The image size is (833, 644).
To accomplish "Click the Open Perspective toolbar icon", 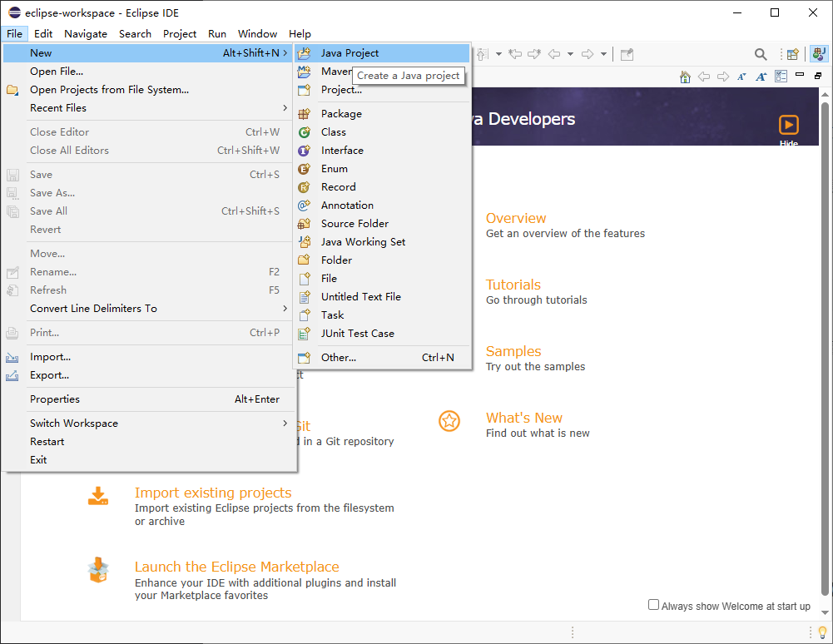I will 792,54.
